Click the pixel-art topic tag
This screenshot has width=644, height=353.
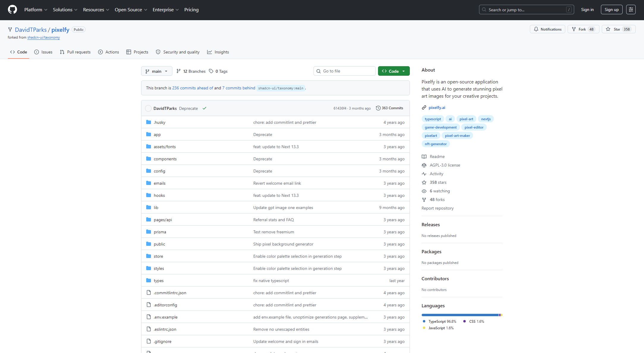466,119
